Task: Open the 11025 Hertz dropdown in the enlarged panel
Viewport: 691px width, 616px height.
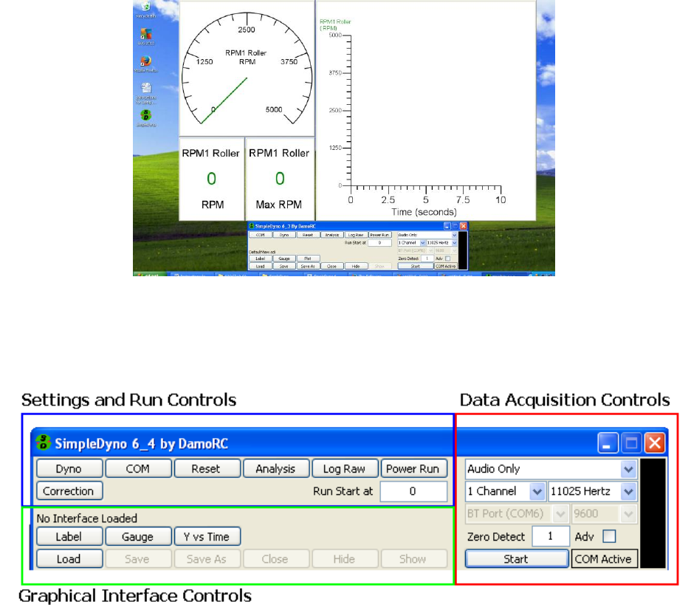Action: pyautogui.click(x=593, y=491)
